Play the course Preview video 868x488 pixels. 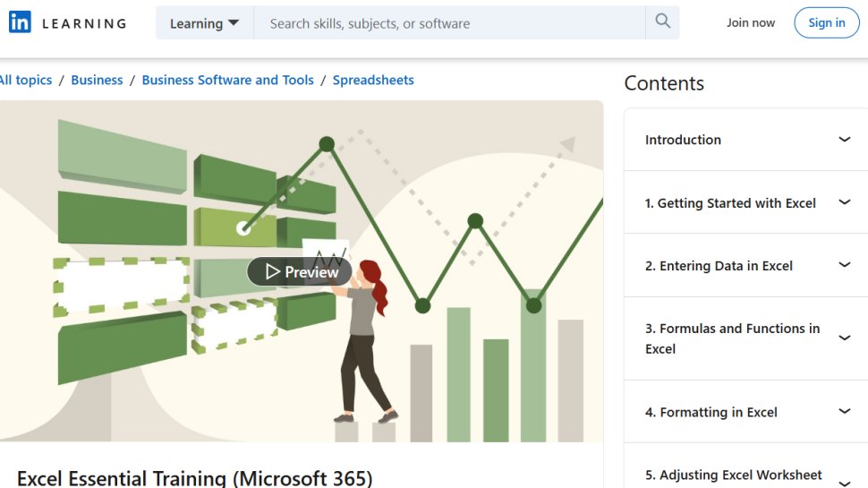pyautogui.click(x=300, y=271)
